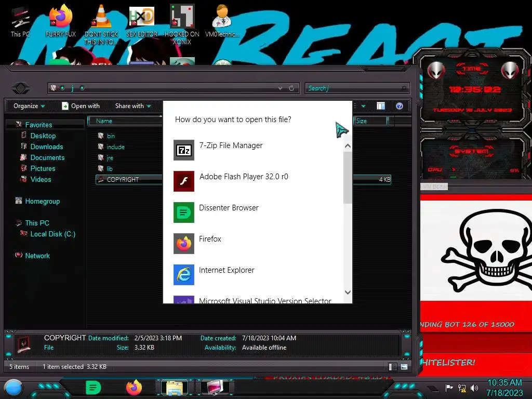This screenshot has height=399, width=532.
Task: Click the volume speaker tray icon
Action: [474, 388]
